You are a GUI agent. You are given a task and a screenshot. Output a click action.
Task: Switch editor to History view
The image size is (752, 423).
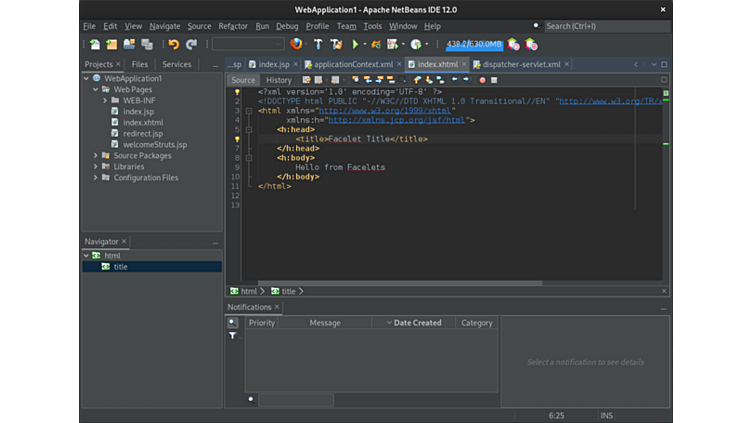pyautogui.click(x=279, y=80)
